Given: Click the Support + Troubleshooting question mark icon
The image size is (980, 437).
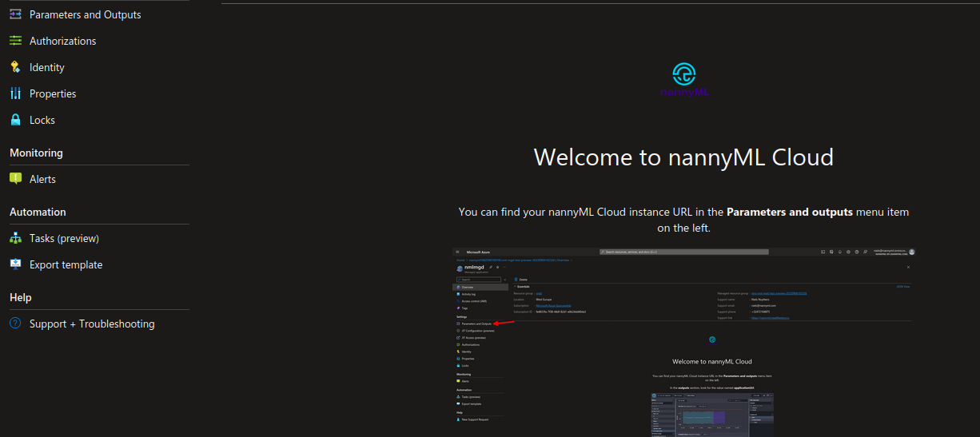Looking at the screenshot, I should pyautogui.click(x=15, y=324).
